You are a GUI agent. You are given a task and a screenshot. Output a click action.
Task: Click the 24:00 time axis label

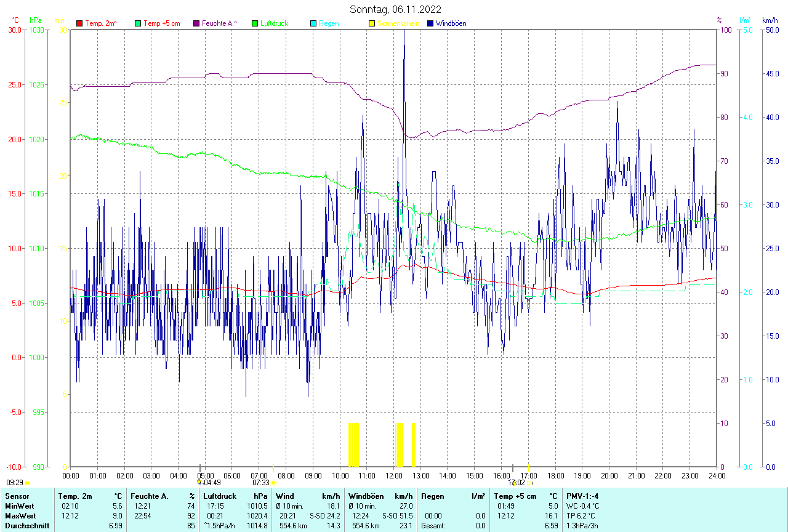717,475
